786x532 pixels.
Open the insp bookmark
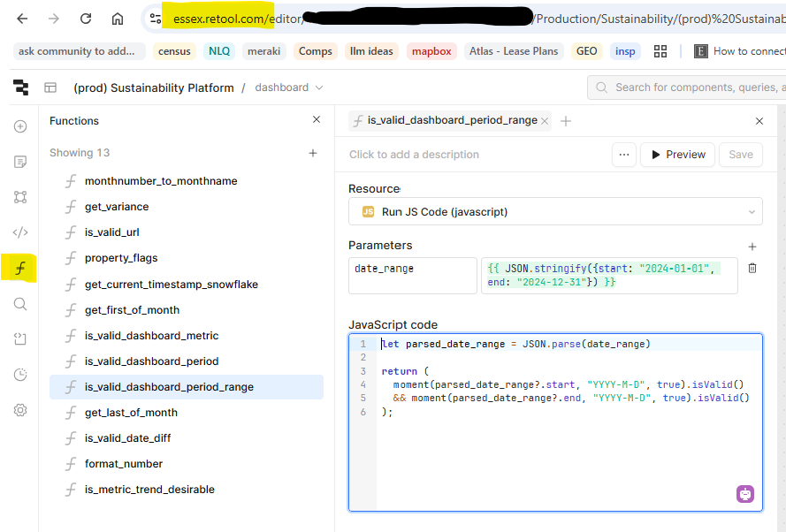pos(625,51)
